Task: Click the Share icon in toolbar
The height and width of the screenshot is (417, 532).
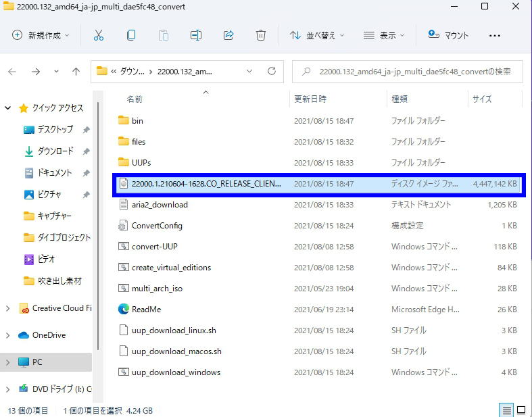Action: 228,35
